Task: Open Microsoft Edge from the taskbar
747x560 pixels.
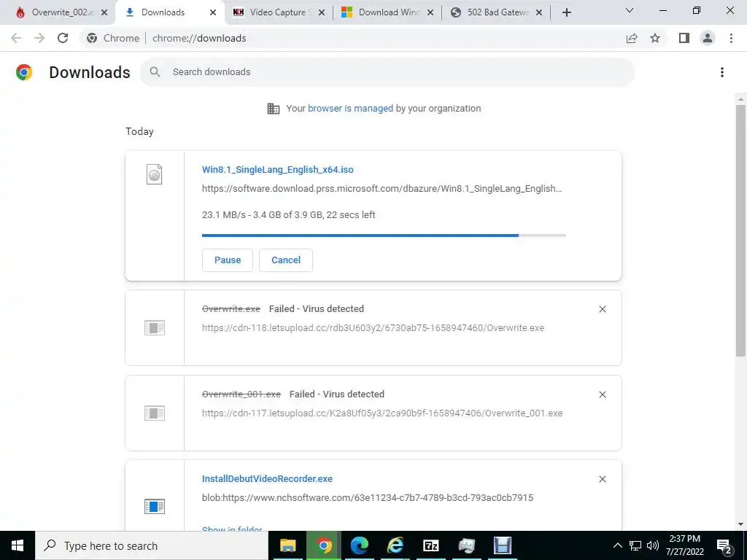Action: (360, 545)
